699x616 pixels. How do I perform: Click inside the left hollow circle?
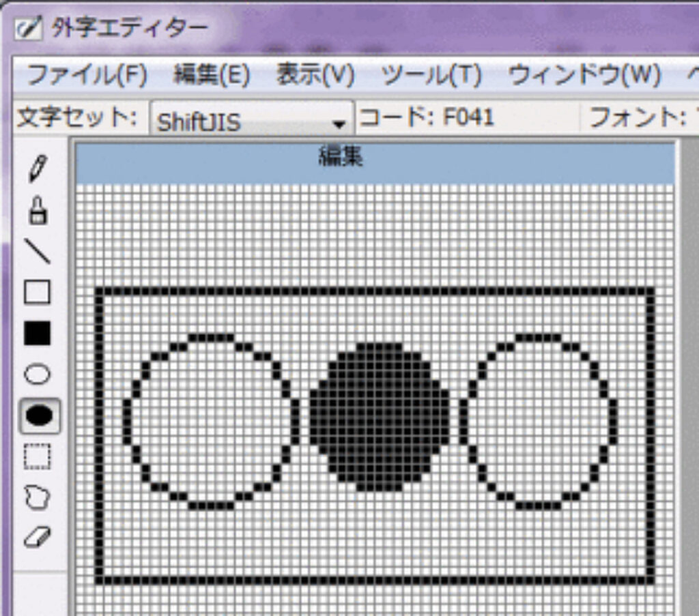(211, 422)
